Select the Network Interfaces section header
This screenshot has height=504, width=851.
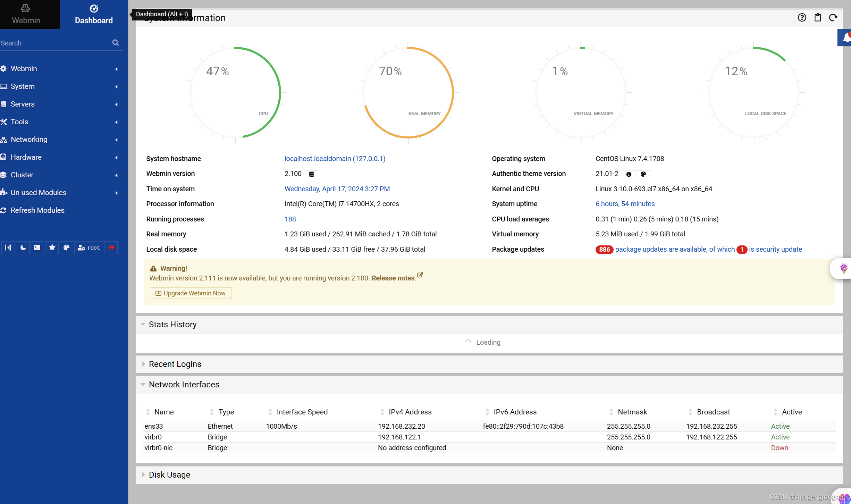[x=184, y=384]
